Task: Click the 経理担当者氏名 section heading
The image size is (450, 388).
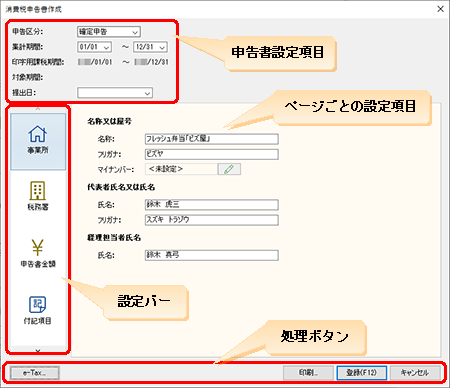Action: click(x=114, y=238)
